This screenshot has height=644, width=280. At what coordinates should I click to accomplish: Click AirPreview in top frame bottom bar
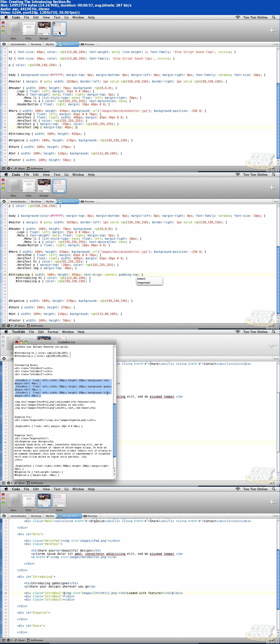(35, 169)
